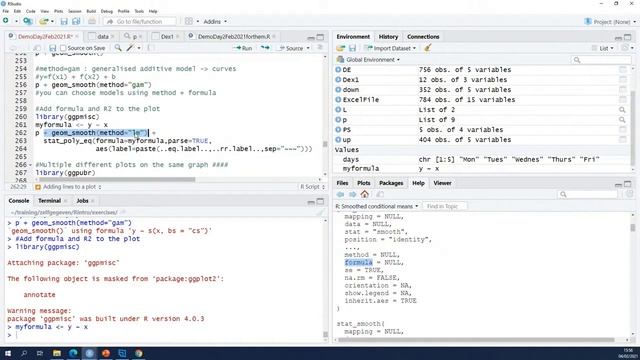Screen dimensions: 640x360
Task: Click the Compile Report notebook icon
Action: point(151,48)
